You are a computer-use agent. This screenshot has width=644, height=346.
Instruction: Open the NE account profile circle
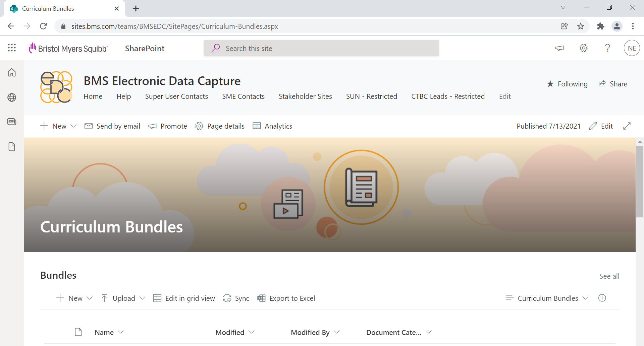click(632, 48)
